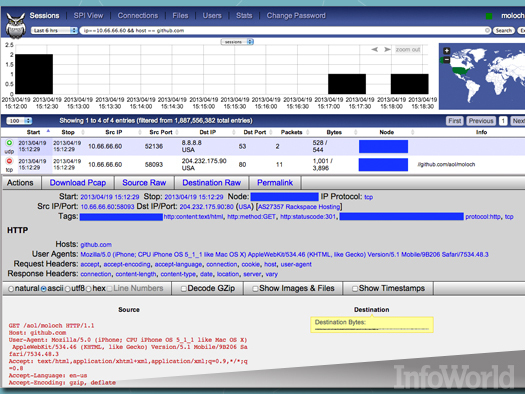
Task: Open Destination Raw link
Action: coord(212,183)
